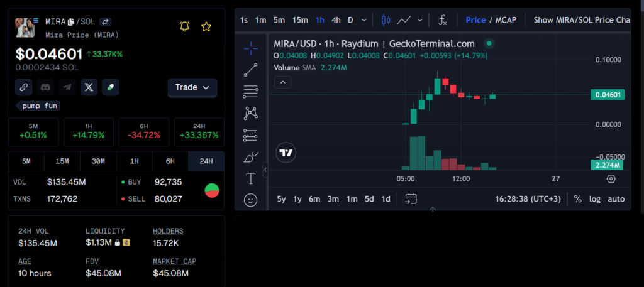
Task: Select the pattern drawing tool
Action: [x=250, y=113]
